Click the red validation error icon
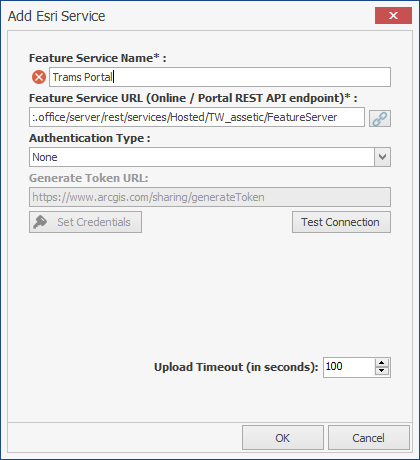420x460 pixels. click(x=39, y=77)
